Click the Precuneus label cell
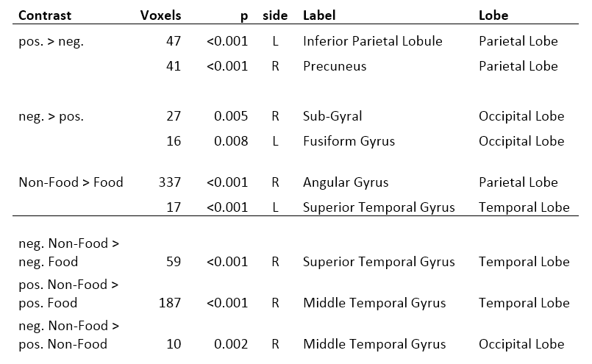The height and width of the screenshot is (364, 592). coord(335,66)
